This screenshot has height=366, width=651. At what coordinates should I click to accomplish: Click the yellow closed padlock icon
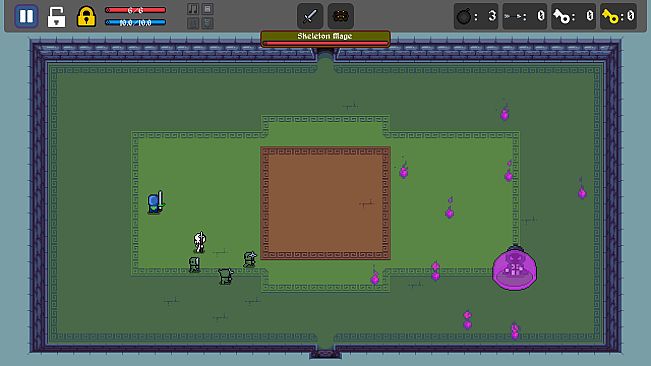[86, 17]
